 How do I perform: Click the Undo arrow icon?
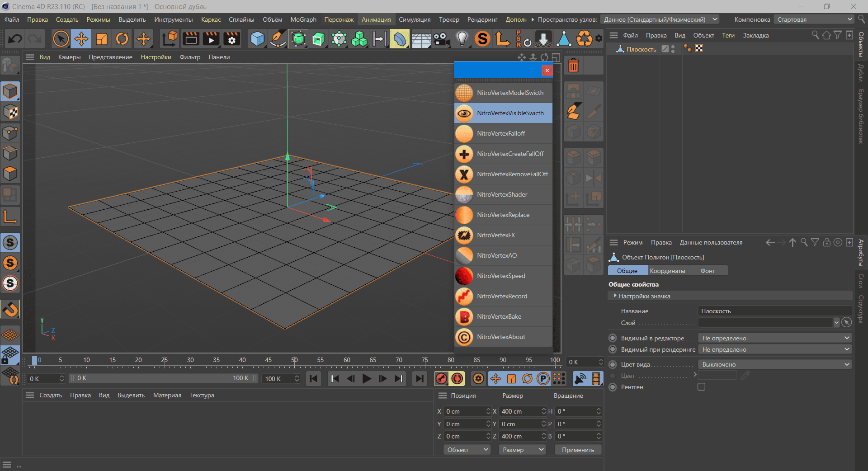pyautogui.click(x=15, y=39)
